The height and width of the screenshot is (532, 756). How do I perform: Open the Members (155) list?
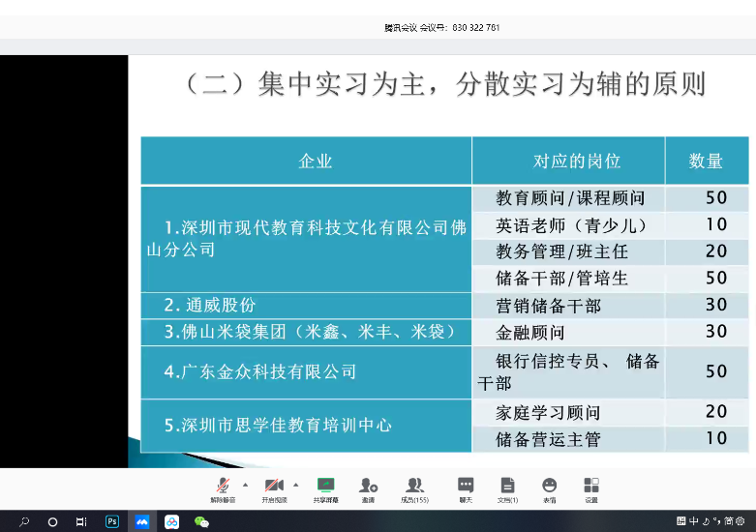(x=415, y=486)
